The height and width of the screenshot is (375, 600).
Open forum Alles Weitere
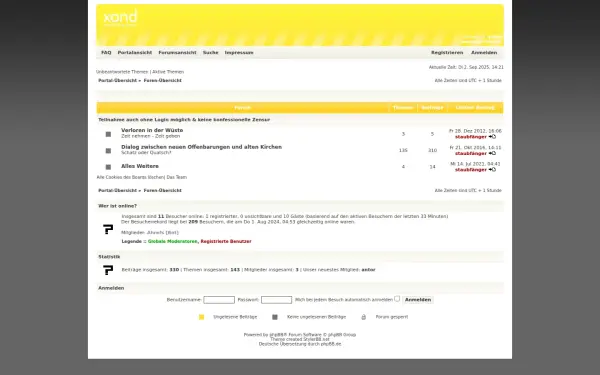(140, 166)
